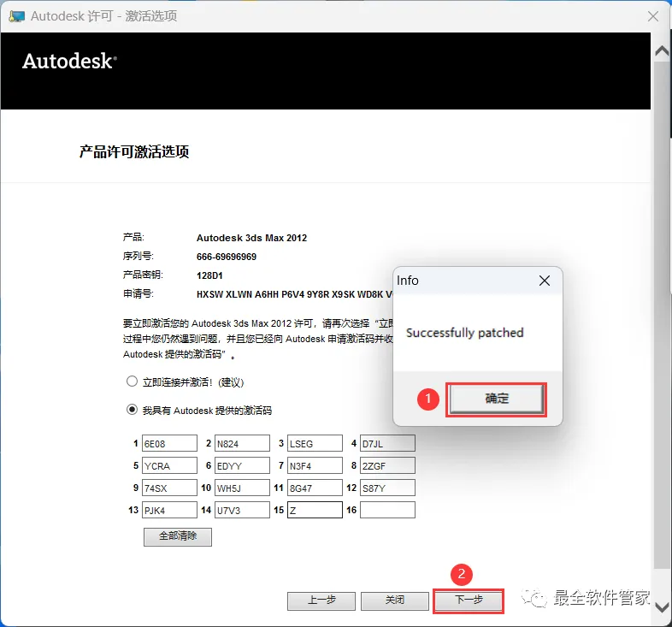Click serial number text 666-69696969
Image resolution: width=672 pixels, height=627 pixels.
[x=227, y=257]
